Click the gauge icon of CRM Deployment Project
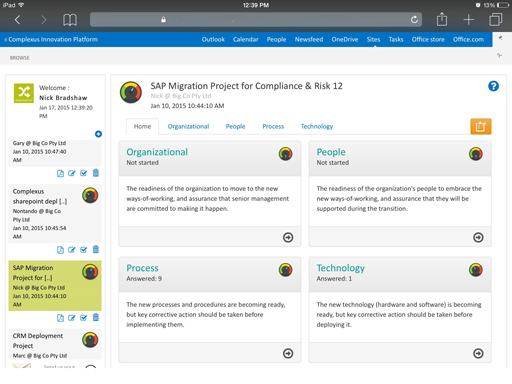The width and height of the screenshot is (512, 384). (x=90, y=340)
